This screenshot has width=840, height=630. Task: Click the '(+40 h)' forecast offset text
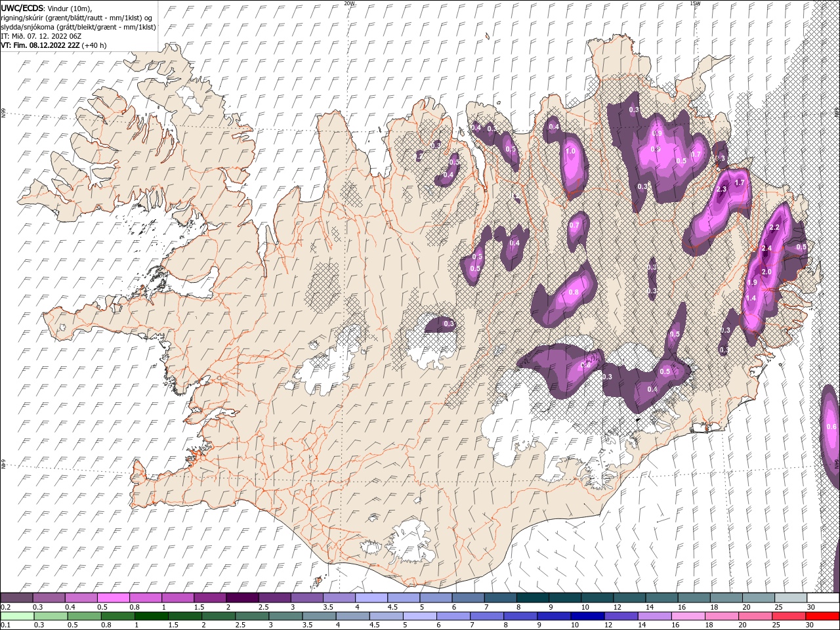(x=94, y=45)
